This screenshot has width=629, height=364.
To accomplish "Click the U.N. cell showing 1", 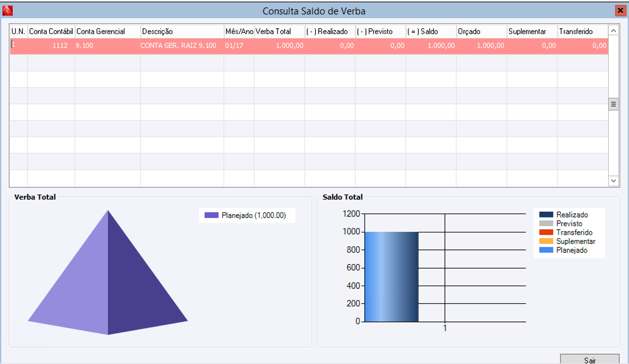I will coord(18,46).
